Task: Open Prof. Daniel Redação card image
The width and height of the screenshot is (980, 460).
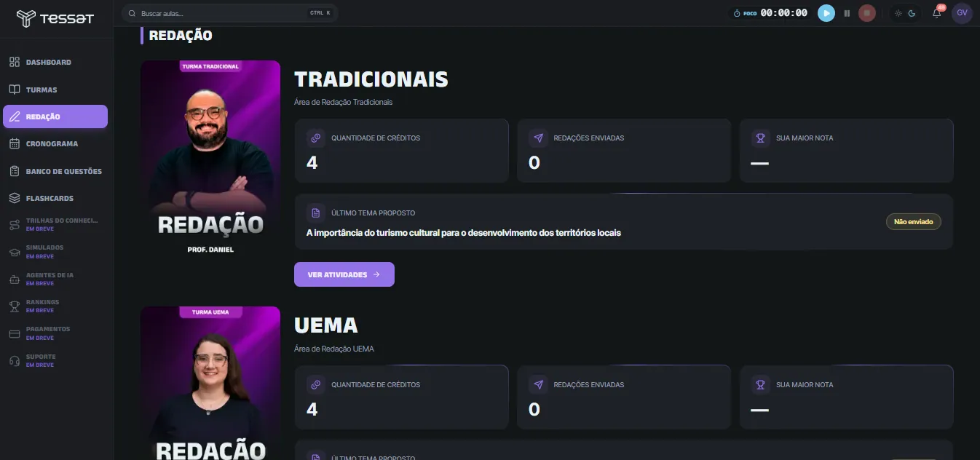Action: 210,160
